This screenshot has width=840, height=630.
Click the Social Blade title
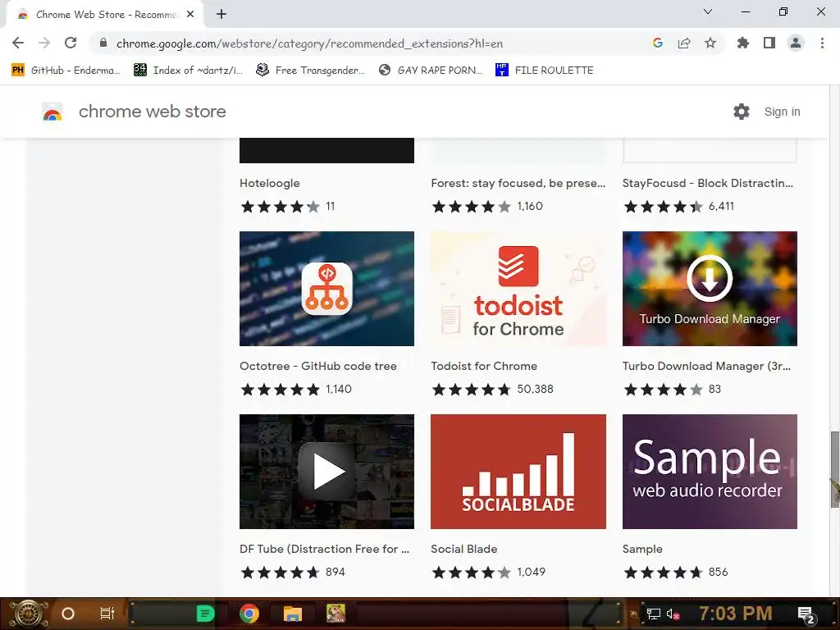coord(464,549)
